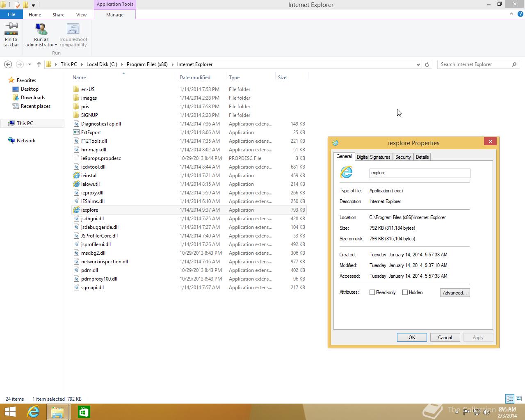Select the networkinspection.dll file

[x=189, y=262]
